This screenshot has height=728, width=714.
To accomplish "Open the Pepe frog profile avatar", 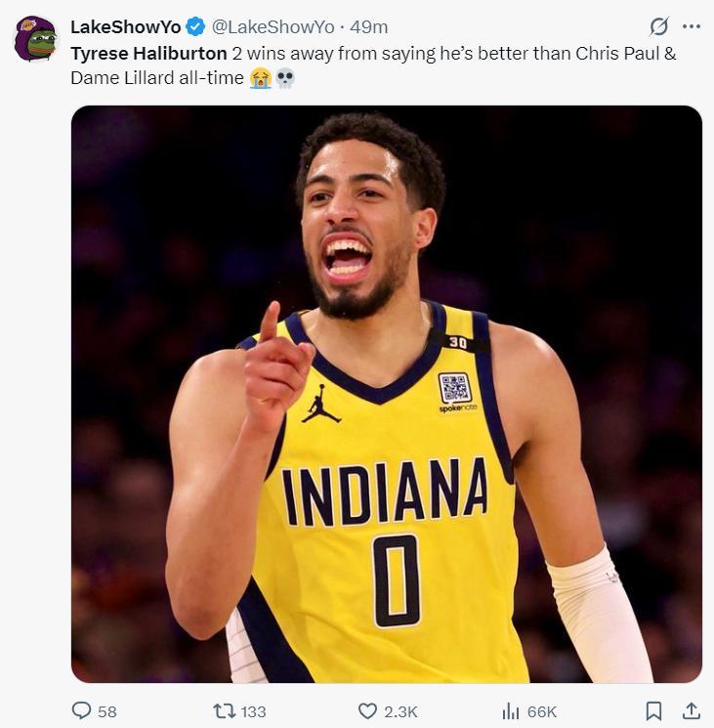I will pos(36,39).
